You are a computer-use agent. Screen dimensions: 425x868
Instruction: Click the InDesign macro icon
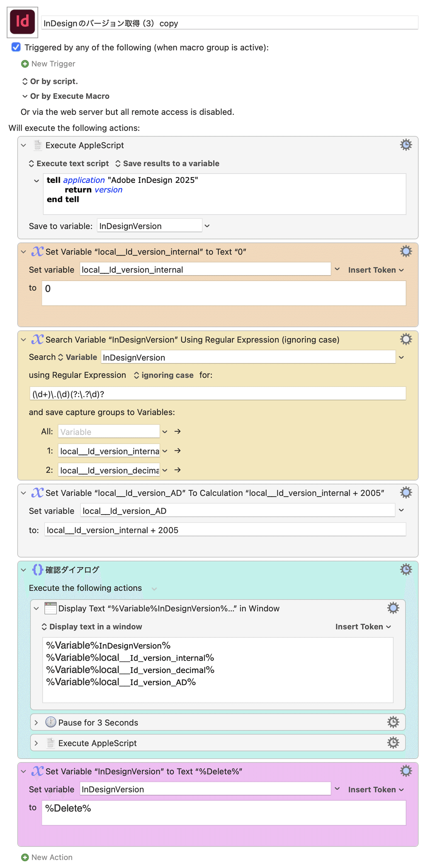pyautogui.click(x=22, y=22)
